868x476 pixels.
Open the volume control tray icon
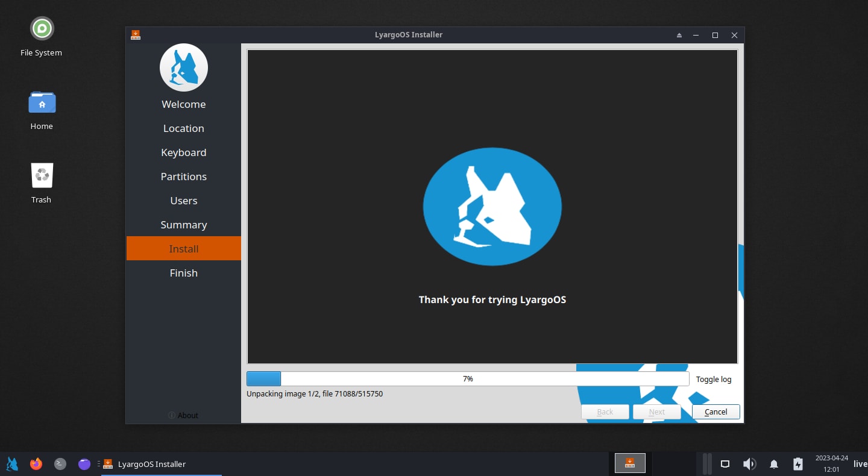pyautogui.click(x=749, y=464)
